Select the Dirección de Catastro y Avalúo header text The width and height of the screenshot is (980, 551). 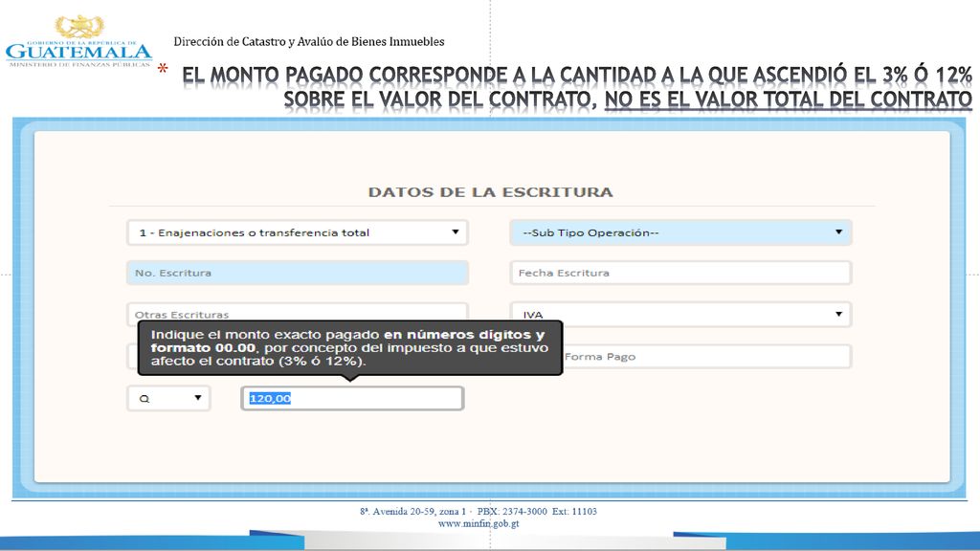[x=309, y=42]
